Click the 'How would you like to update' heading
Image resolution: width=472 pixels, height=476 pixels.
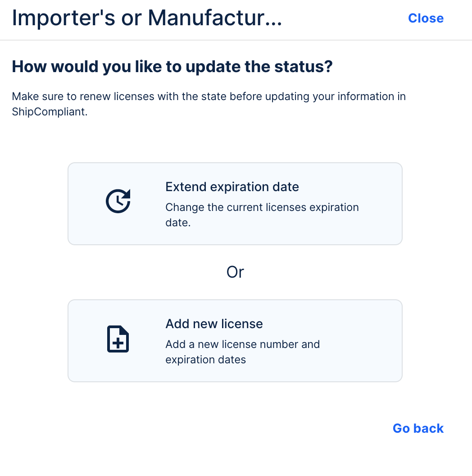pos(172,67)
